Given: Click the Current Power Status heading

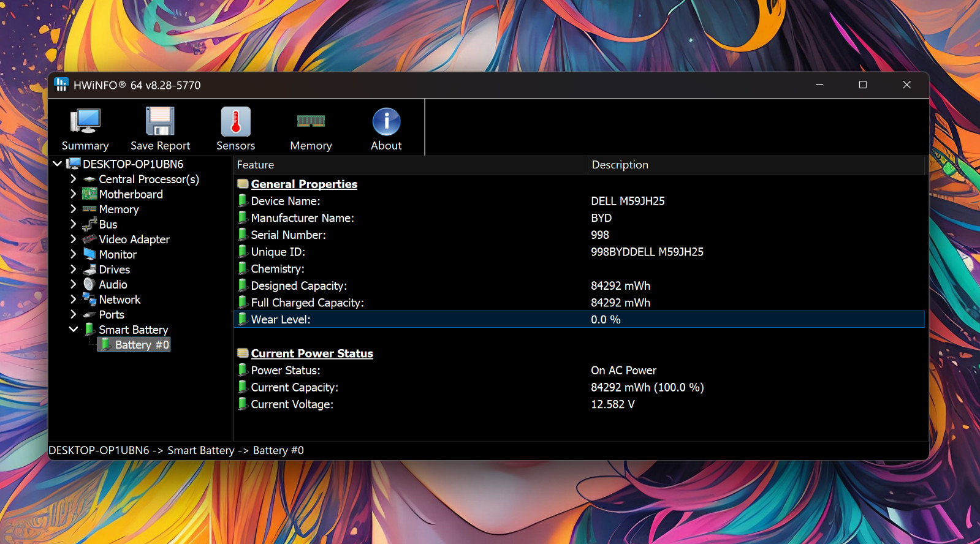Looking at the screenshot, I should (x=312, y=353).
